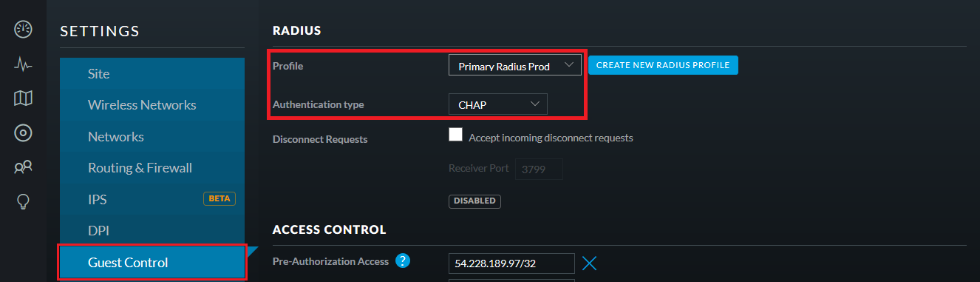Open the Map icon in sidebar
Viewport: 980px width, 282px height.
point(24,98)
